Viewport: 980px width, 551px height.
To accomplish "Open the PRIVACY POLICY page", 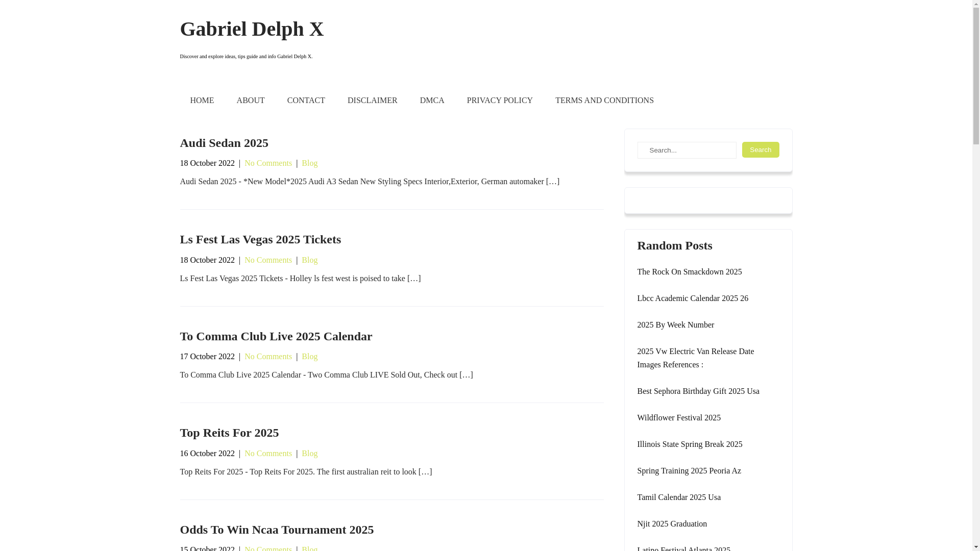I will 500,101.
